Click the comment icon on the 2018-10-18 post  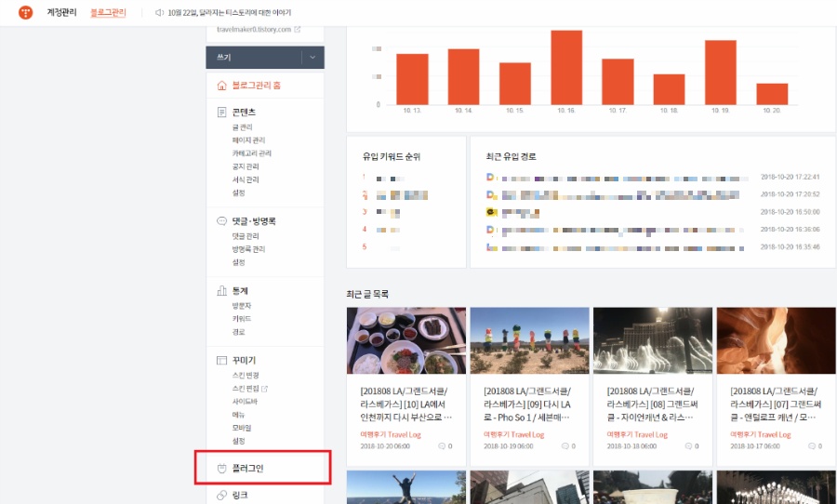click(x=688, y=446)
